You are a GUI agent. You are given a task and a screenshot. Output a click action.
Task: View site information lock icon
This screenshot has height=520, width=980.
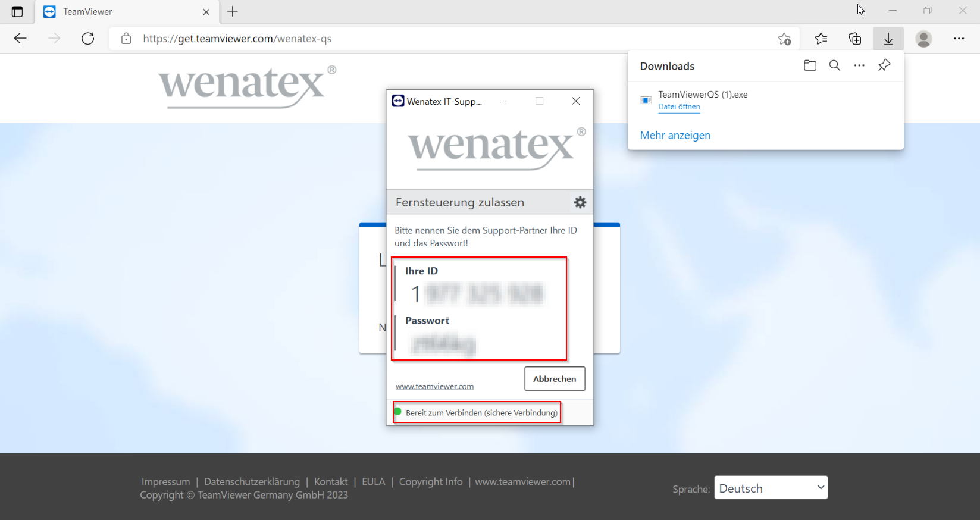(x=126, y=39)
